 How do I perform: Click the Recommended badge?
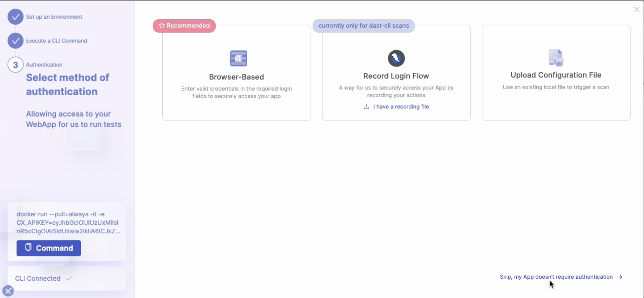click(x=184, y=26)
